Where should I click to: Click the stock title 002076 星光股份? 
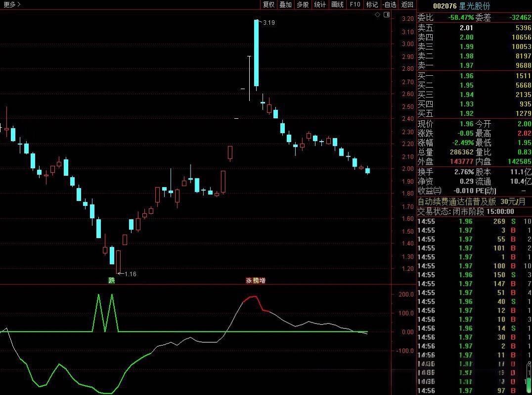coord(461,6)
